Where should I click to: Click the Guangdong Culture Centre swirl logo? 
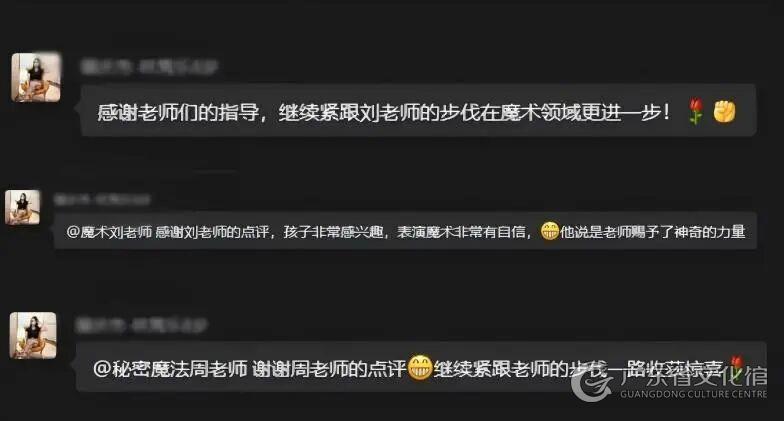coord(592,384)
